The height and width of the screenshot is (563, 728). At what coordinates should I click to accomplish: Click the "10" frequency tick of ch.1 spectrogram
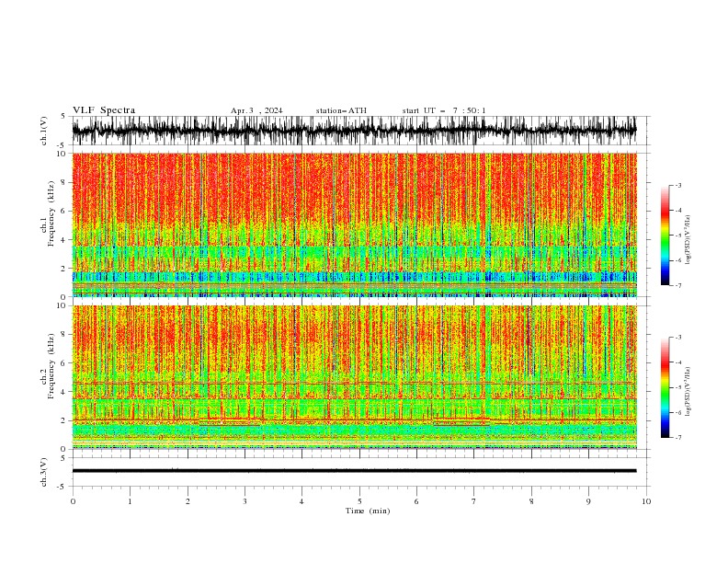63,154
